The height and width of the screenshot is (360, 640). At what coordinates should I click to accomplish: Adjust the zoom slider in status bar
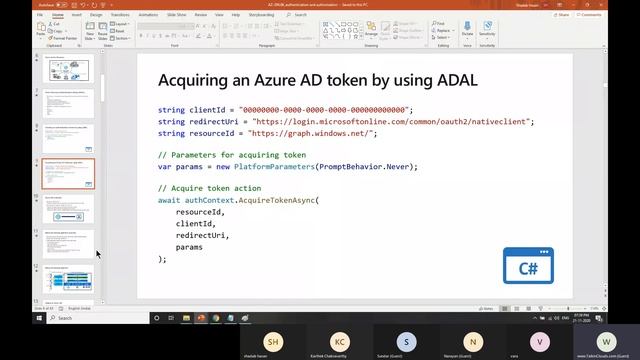coord(568,309)
